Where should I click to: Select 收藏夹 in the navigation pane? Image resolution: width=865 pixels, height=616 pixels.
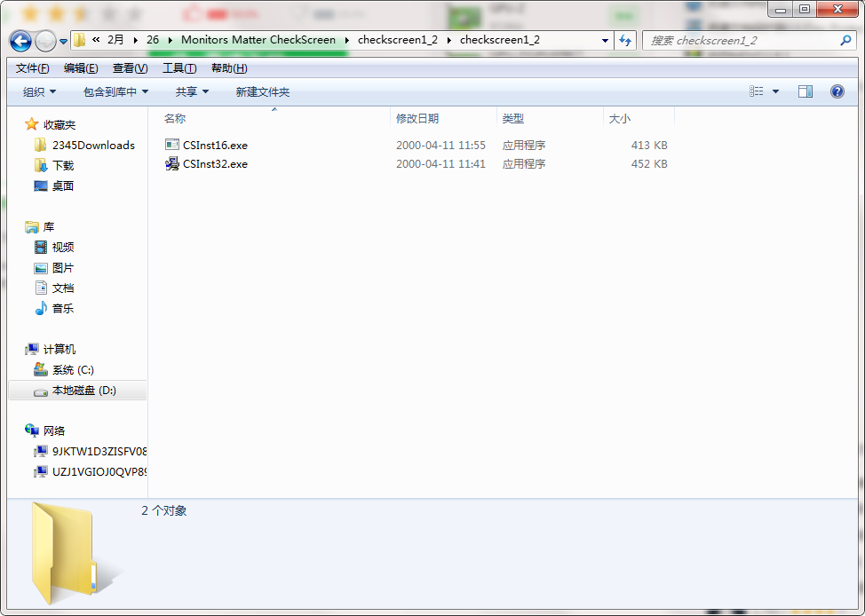[x=59, y=124]
